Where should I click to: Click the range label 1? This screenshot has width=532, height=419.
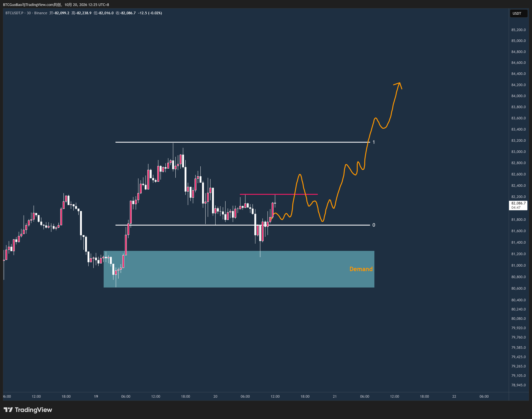tap(374, 142)
